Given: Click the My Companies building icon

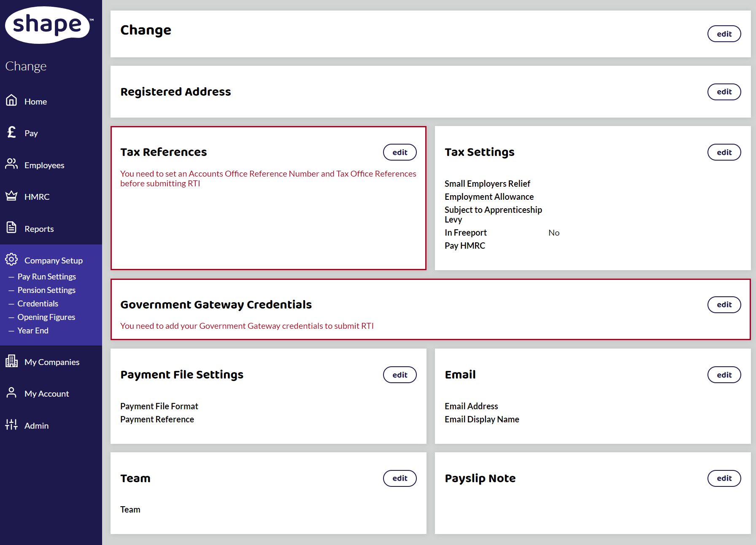Looking at the screenshot, I should point(11,361).
